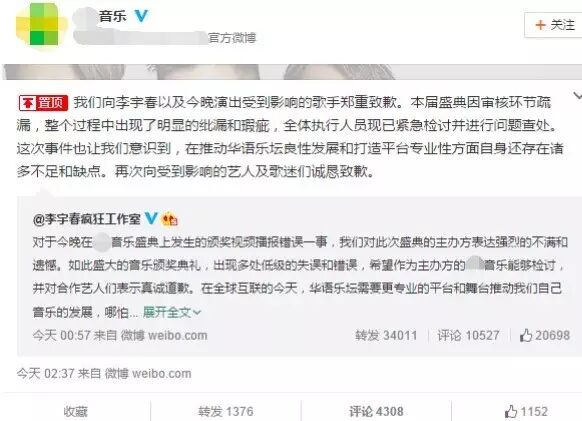The width and height of the screenshot is (582, 421).
Task: Open @李宇春疯狂工作室 profile link
Action: (x=87, y=219)
